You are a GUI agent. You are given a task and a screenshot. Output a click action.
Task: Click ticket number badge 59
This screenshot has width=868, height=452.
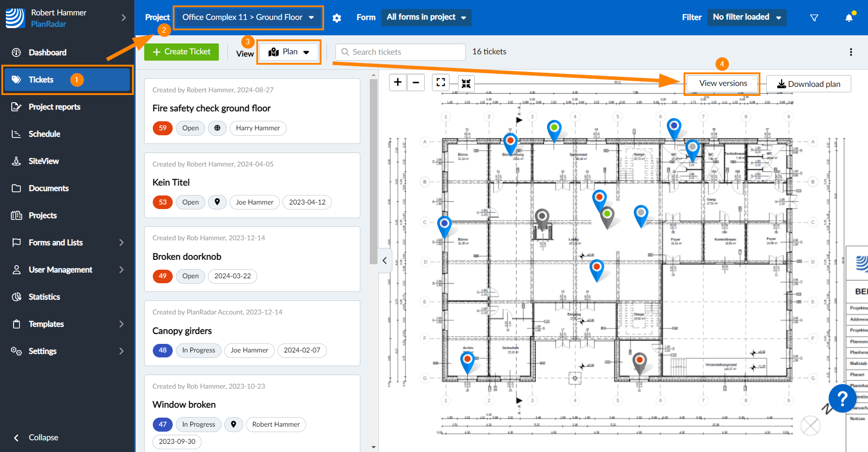[163, 128]
